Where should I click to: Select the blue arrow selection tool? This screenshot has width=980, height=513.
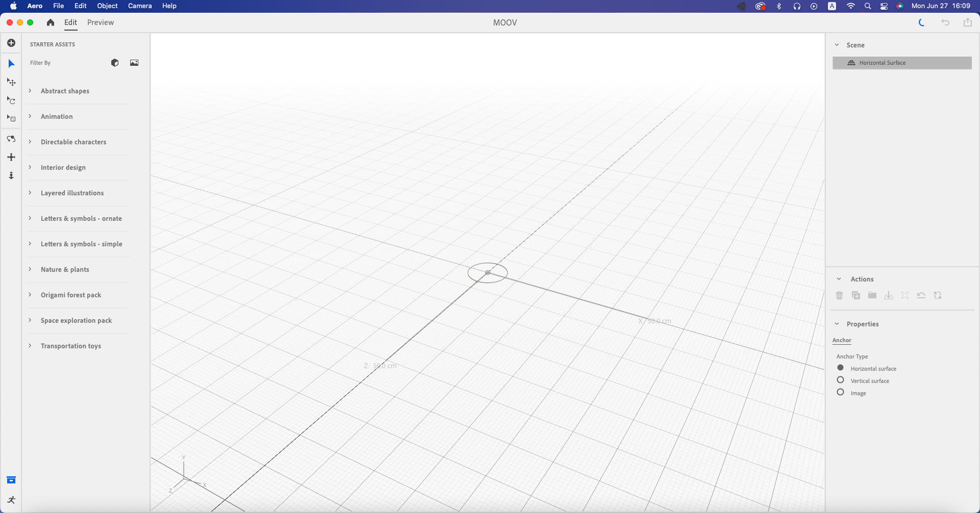pyautogui.click(x=11, y=64)
